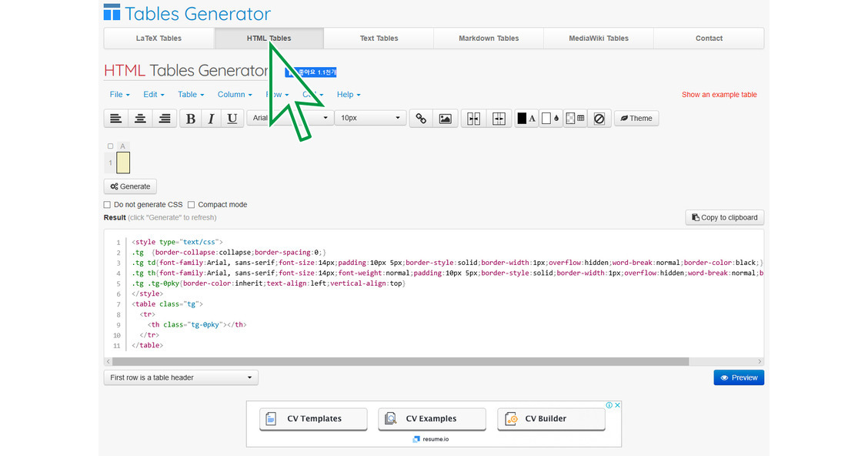
Task: Click the scrollbar right arrow in the code area
Action: point(759,362)
